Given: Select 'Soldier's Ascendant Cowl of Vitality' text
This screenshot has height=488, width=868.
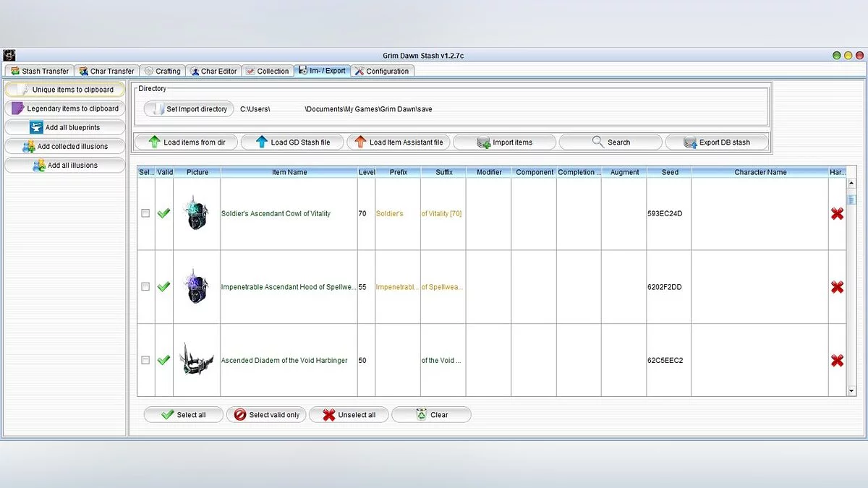Looking at the screenshot, I should (276, 214).
